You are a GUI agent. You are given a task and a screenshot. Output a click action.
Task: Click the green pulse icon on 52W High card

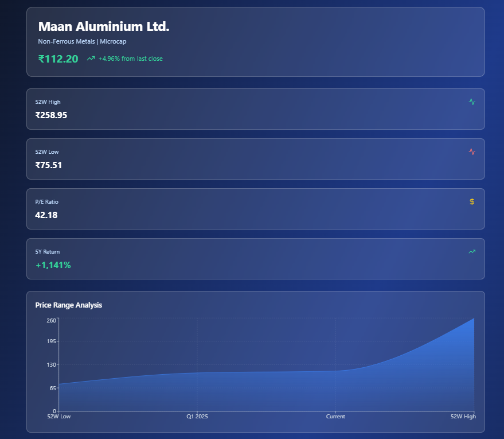click(471, 102)
